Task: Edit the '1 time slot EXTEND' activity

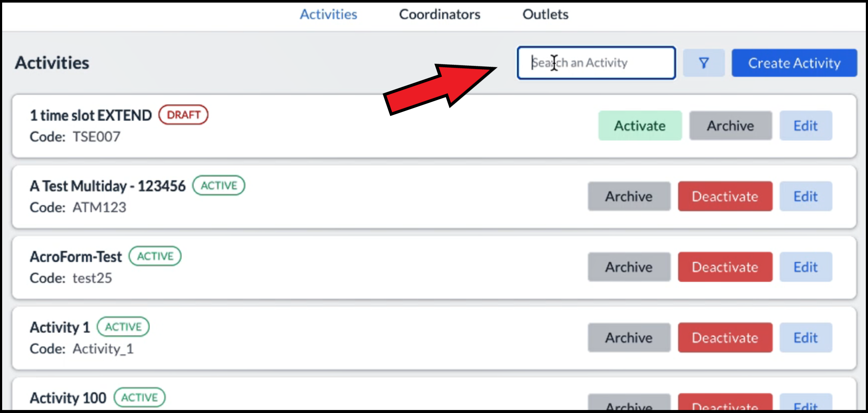Action: [805, 125]
